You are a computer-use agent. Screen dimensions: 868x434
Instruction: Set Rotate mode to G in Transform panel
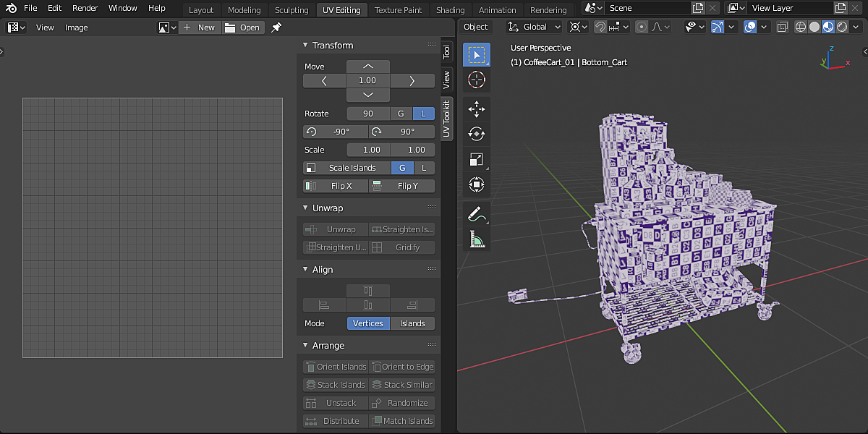tap(401, 114)
